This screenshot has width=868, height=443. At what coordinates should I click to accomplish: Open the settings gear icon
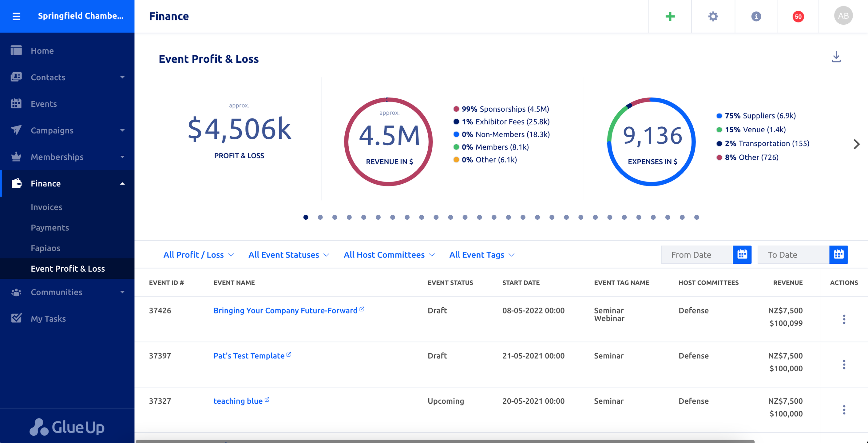click(713, 16)
